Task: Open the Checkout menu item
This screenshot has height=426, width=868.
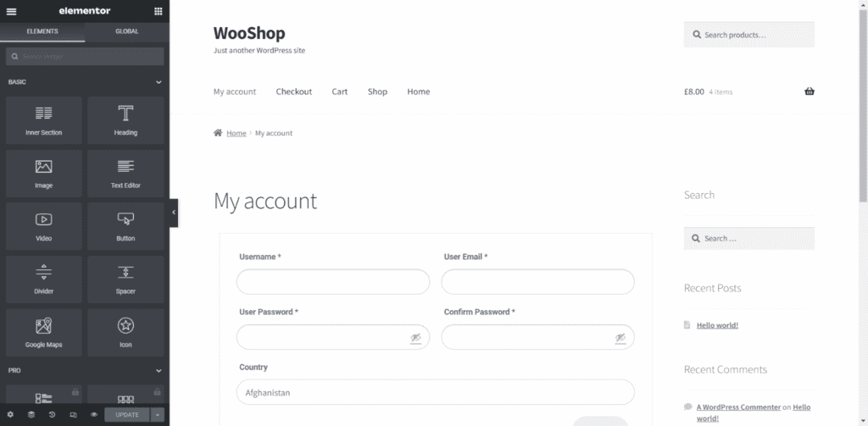Action: click(294, 91)
